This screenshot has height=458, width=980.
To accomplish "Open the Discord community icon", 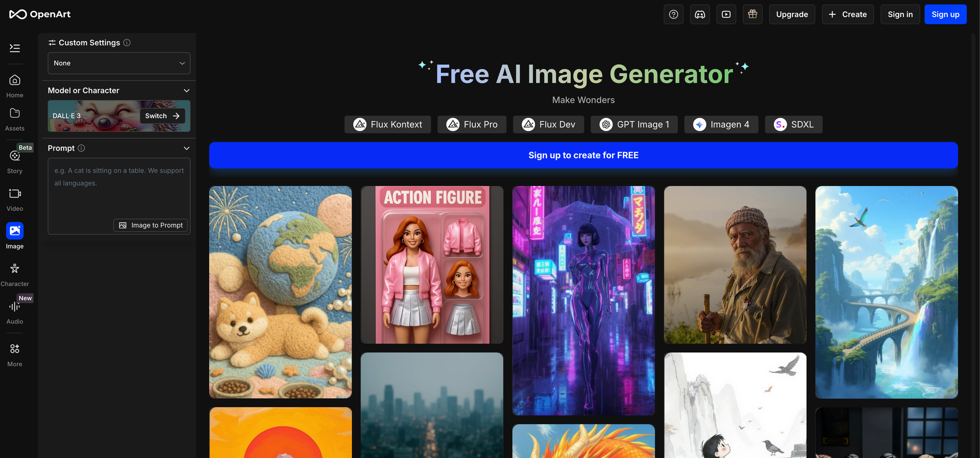I will [x=700, y=14].
